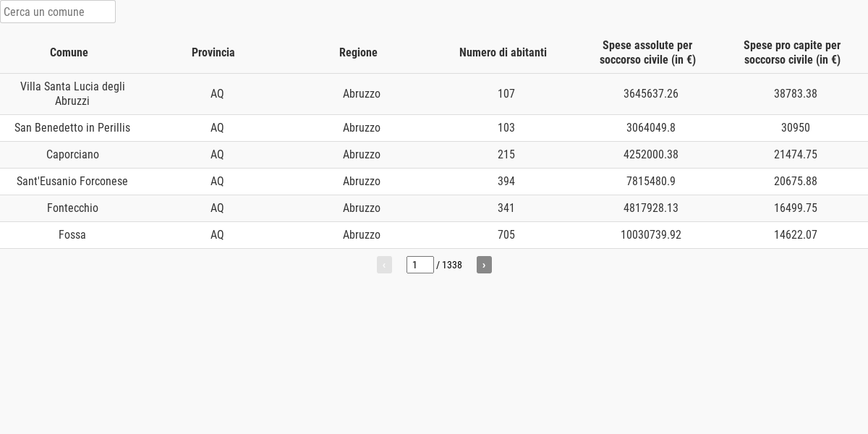Click Abruzzo cell in Villa Santa Lucia row

(362, 94)
